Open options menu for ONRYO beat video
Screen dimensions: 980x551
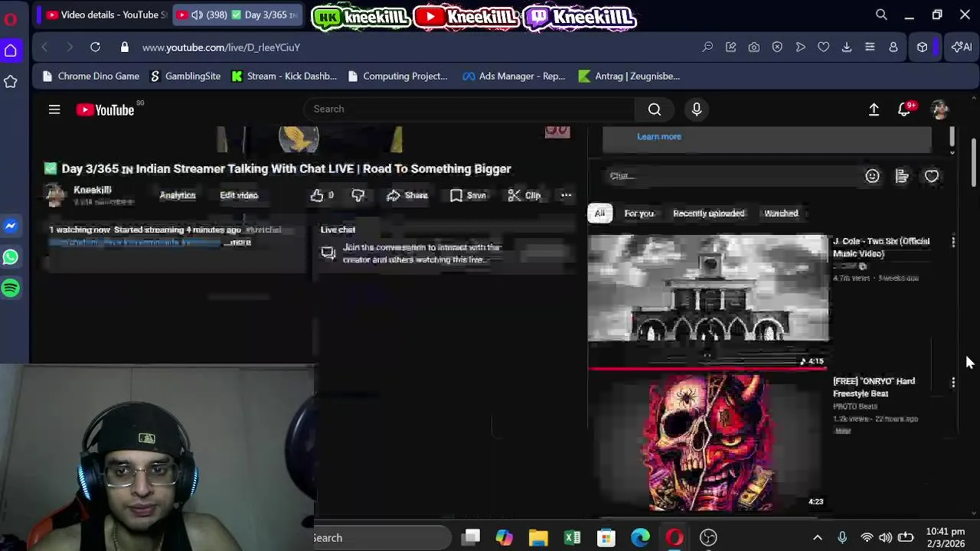pos(953,382)
